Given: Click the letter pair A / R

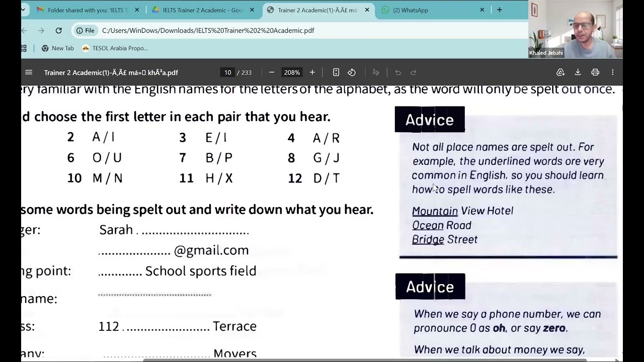Looking at the screenshot, I should pyautogui.click(x=326, y=138).
